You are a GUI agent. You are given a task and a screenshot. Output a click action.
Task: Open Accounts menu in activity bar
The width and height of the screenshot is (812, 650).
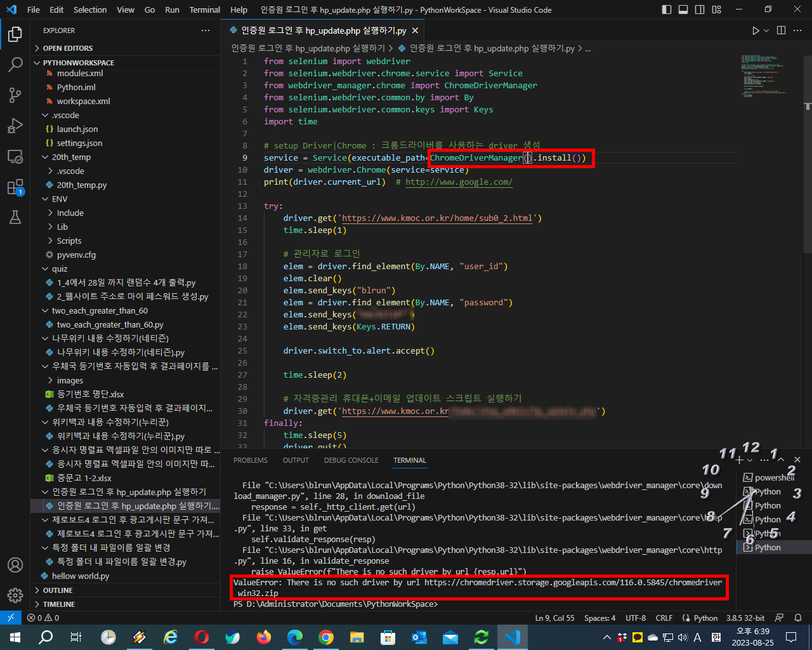pyautogui.click(x=15, y=565)
